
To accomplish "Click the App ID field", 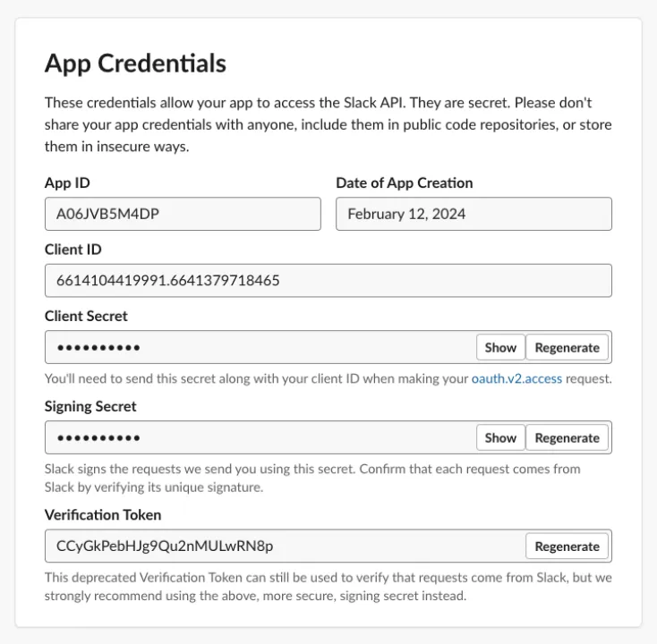I will (x=183, y=214).
